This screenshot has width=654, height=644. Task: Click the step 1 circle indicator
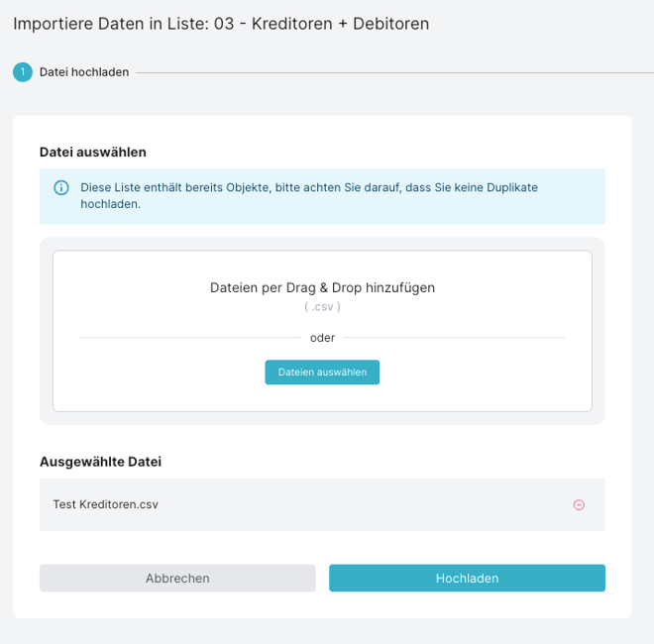point(23,72)
